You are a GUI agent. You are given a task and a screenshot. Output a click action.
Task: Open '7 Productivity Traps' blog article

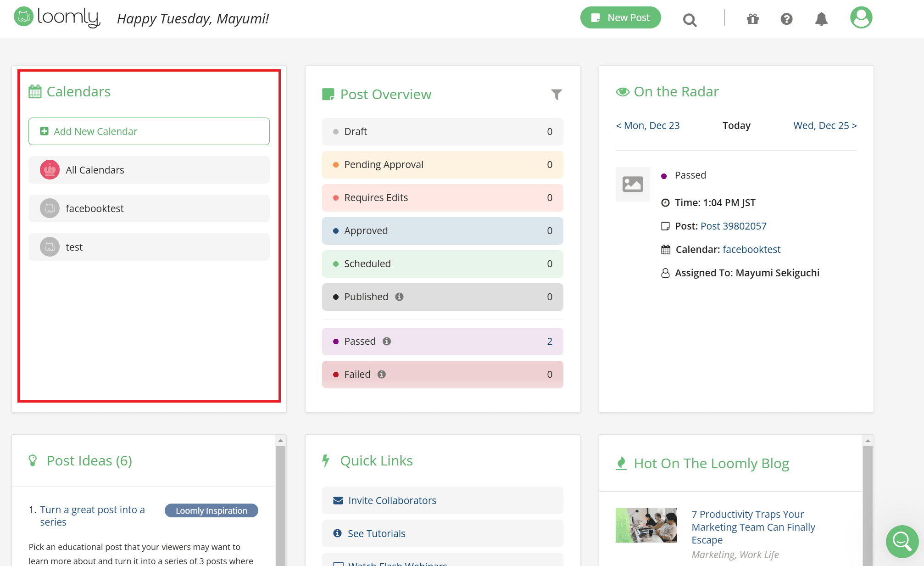click(753, 527)
